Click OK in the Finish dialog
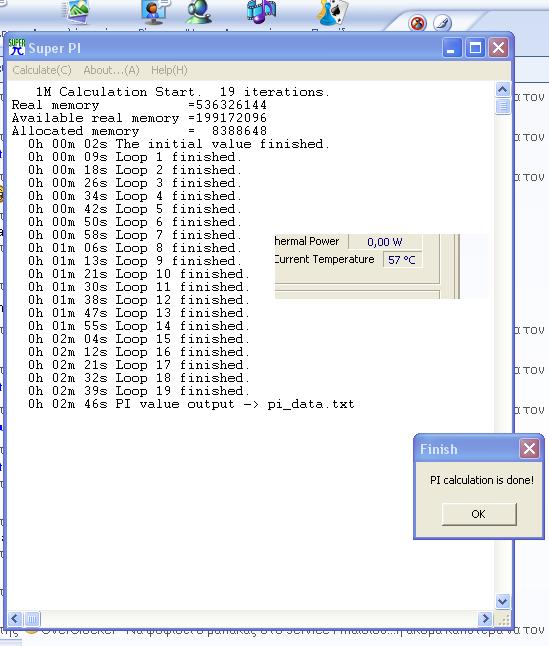549x646 pixels. point(479,514)
